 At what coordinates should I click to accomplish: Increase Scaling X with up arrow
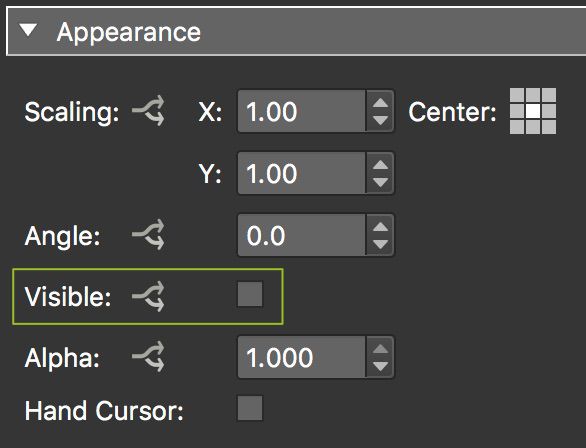[x=380, y=102]
